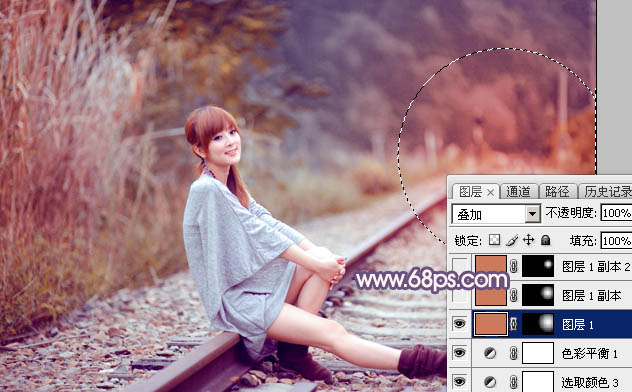The image size is (632, 392).
Task: Close the 图层 tab with its x
Action: pyautogui.click(x=490, y=193)
